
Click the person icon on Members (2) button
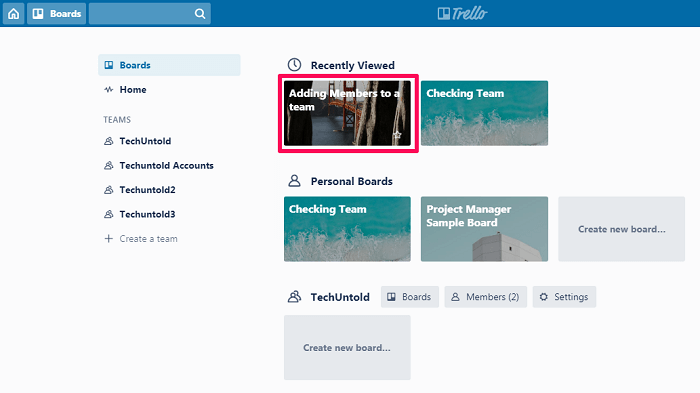[455, 297]
